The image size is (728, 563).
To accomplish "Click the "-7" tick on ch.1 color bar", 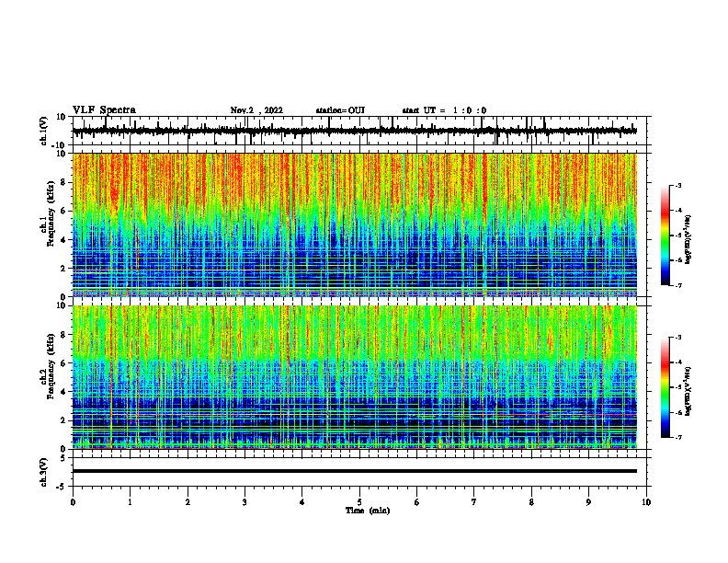I will pyautogui.click(x=677, y=285).
